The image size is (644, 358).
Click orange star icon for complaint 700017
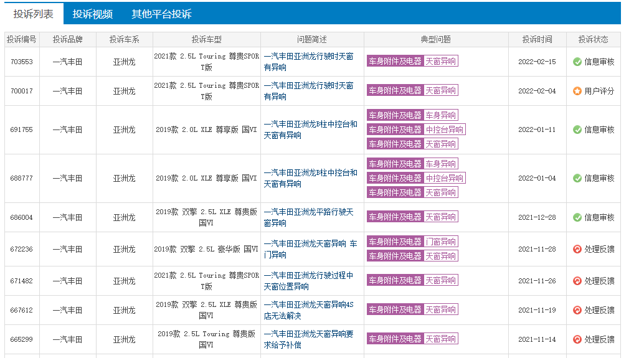tap(577, 91)
